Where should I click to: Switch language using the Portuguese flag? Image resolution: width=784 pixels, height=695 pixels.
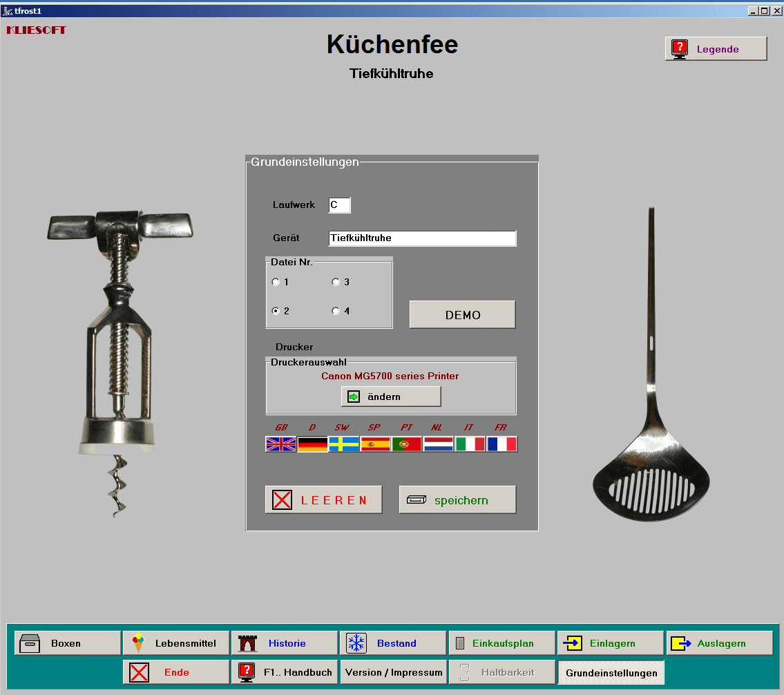pos(407,444)
